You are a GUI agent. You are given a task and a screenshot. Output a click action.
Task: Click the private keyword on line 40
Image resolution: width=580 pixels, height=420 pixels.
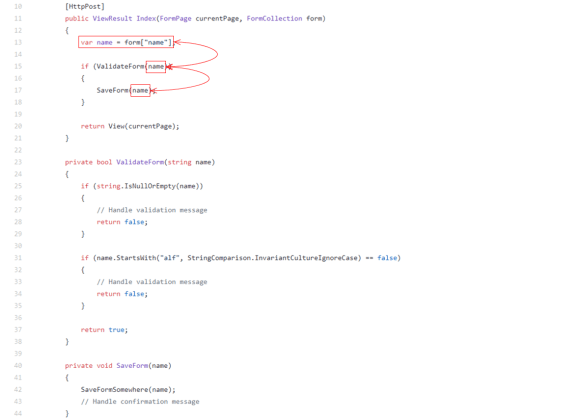click(78, 366)
